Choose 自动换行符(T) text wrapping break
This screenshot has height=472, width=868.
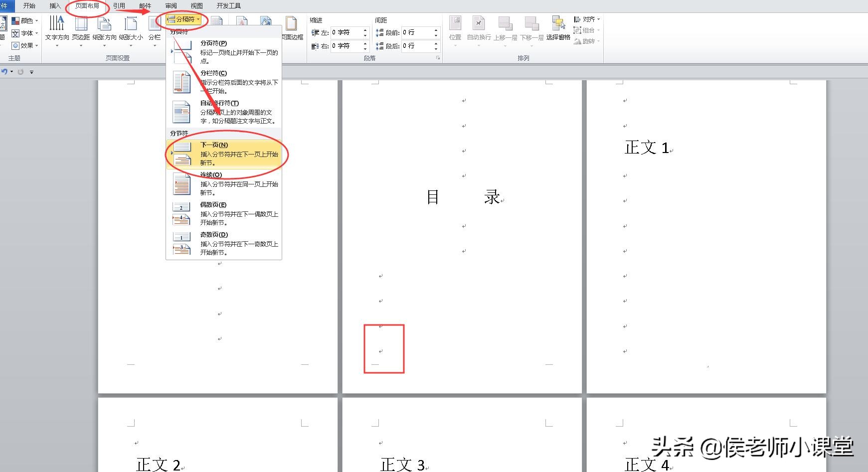tap(224, 112)
